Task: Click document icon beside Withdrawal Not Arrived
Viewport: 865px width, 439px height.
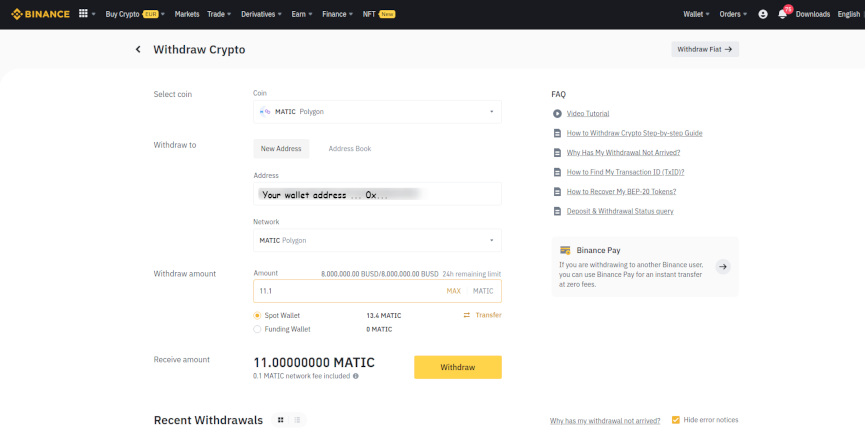Action: click(557, 153)
